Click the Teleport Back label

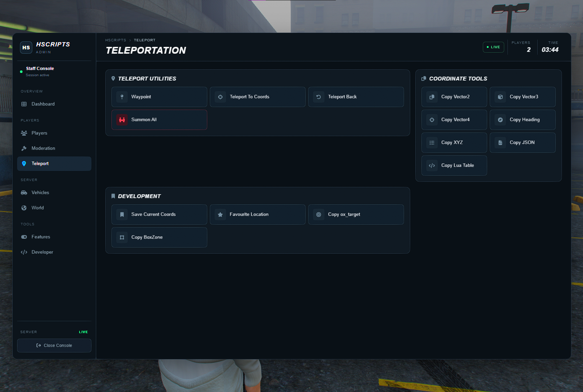[342, 97]
